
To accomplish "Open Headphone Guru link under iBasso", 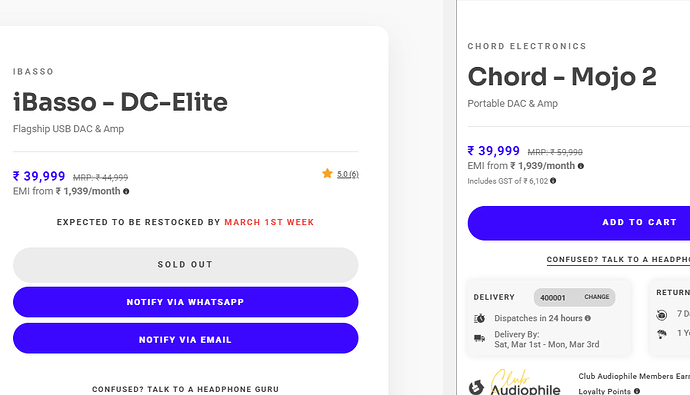I will coord(185,389).
